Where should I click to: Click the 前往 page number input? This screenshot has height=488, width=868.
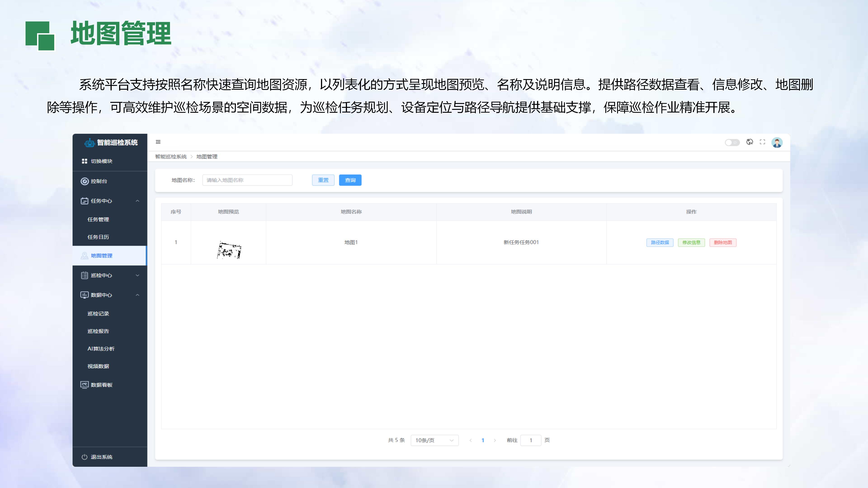531,441
